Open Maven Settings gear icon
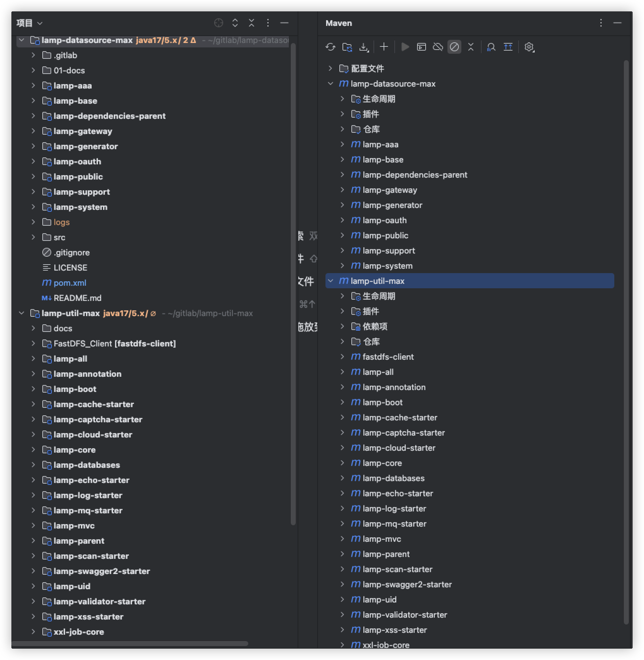 529,47
